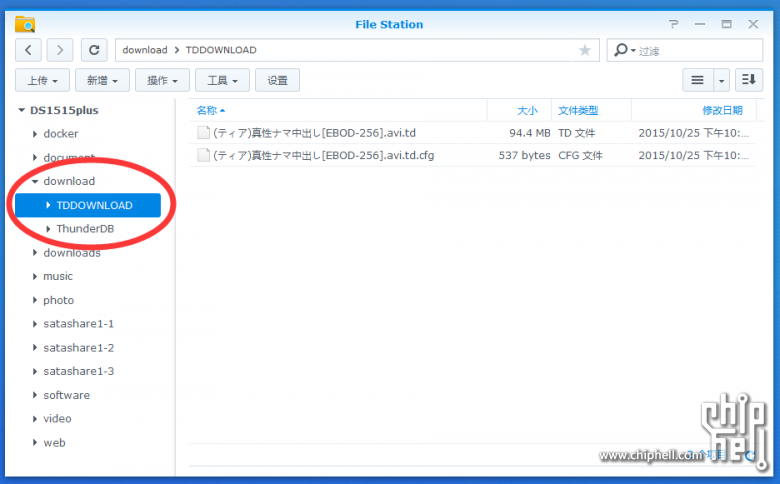Add folder to favorites with star icon
This screenshot has width=780, height=484.
585,50
